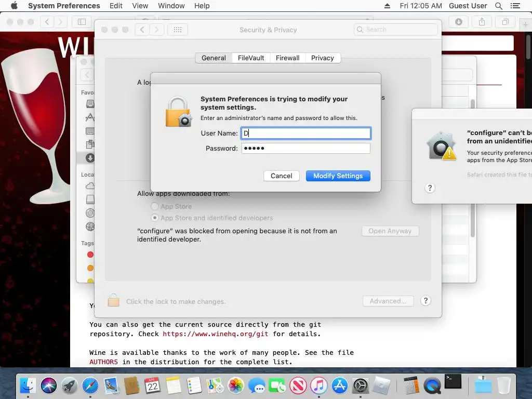Screen dimensions: 532x399
Task: Open the View menu
Action: 140,6
